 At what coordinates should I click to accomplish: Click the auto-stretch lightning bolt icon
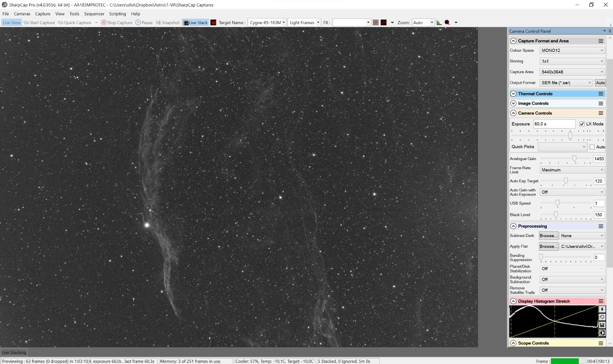point(602,309)
